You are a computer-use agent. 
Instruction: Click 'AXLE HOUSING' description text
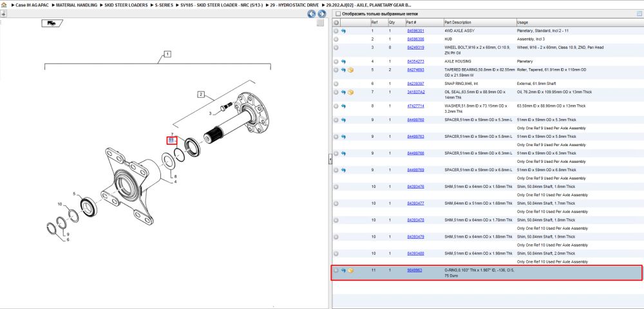click(458, 62)
